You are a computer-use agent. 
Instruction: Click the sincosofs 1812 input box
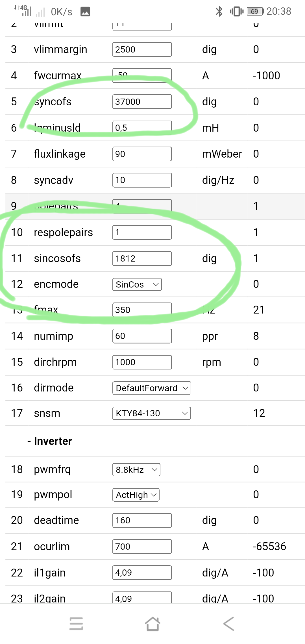[x=142, y=258]
